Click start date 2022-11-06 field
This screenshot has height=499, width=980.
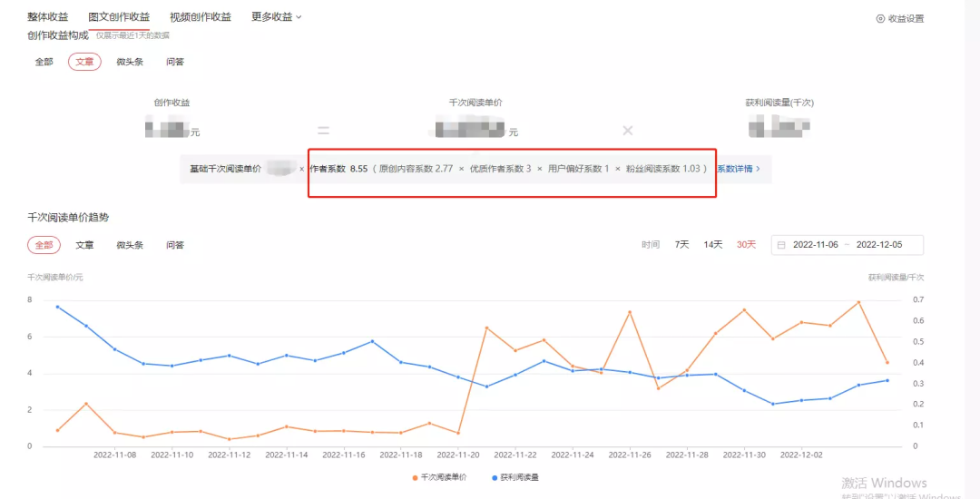817,245
